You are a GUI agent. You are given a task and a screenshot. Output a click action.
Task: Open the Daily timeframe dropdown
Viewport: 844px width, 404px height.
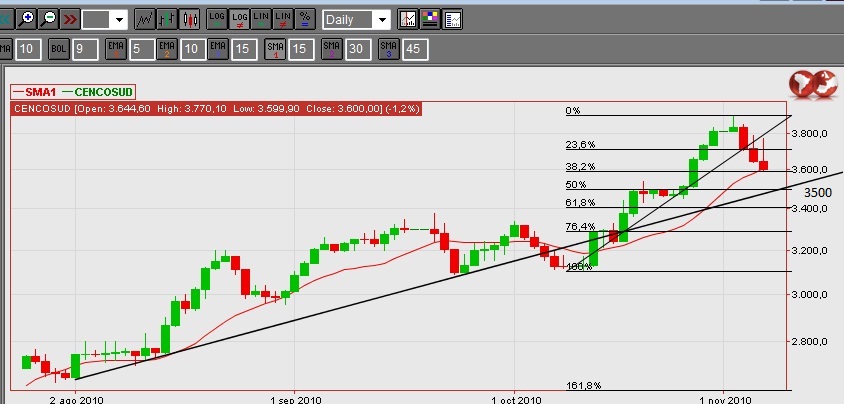pyautogui.click(x=356, y=20)
